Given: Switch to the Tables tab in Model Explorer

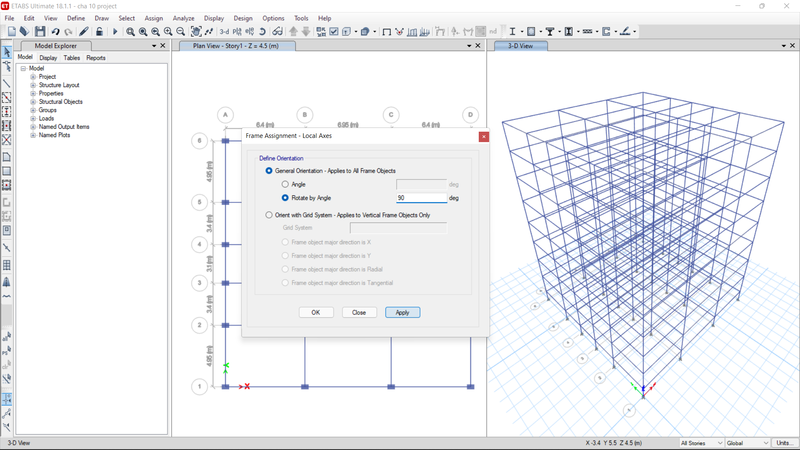Looking at the screenshot, I should (x=71, y=58).
